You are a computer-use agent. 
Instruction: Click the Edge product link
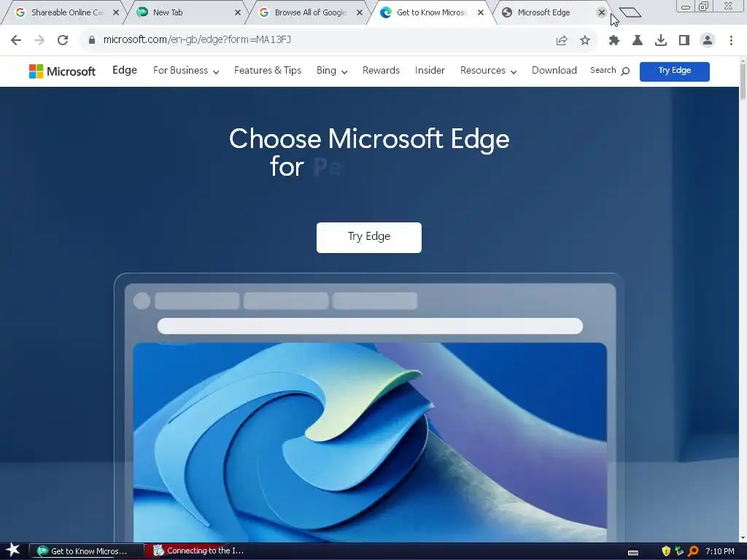point(125,71)
